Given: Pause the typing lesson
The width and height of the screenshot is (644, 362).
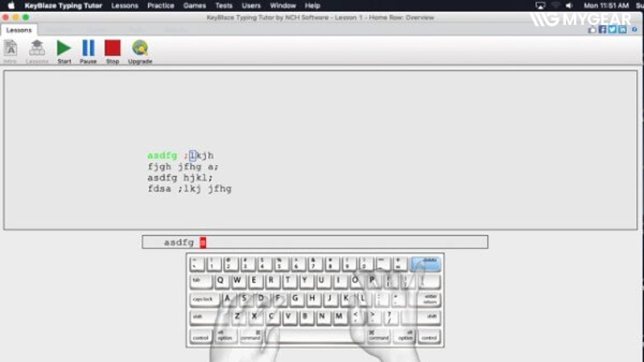Looking at the screenshot, I should pos(89,48).
